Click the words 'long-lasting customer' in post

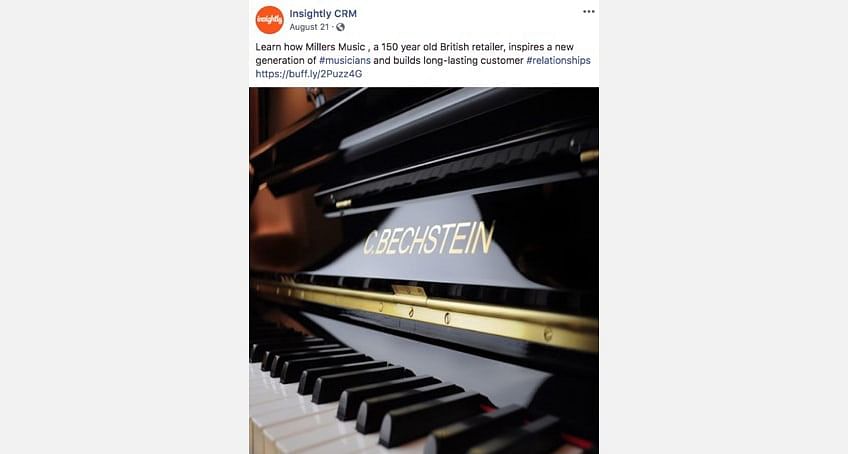click(x=473, y=60)
